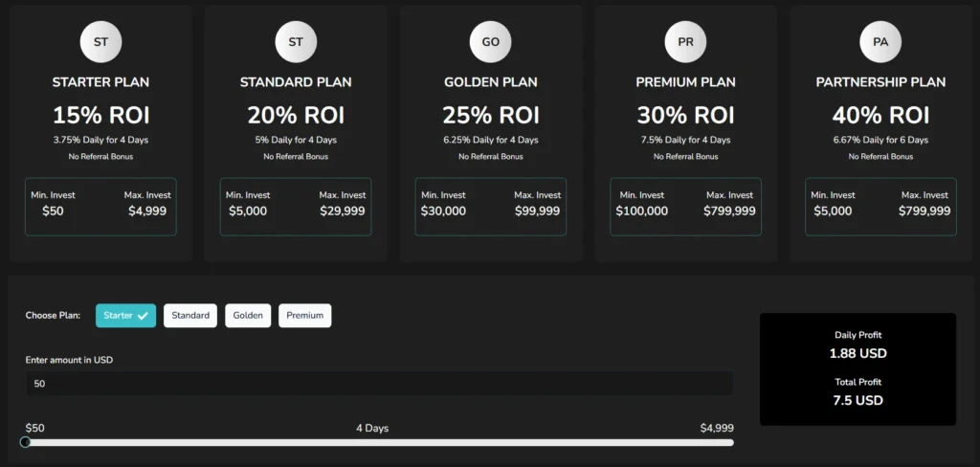Click the Daily Profit 1.88 USD value
Viewport: 980px width, 467px height.
click(x=857, y=353)
